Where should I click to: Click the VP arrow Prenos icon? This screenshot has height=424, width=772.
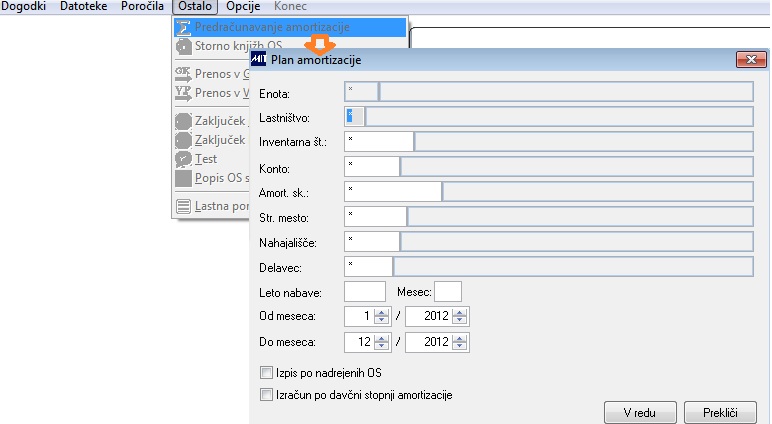point(183,93)
